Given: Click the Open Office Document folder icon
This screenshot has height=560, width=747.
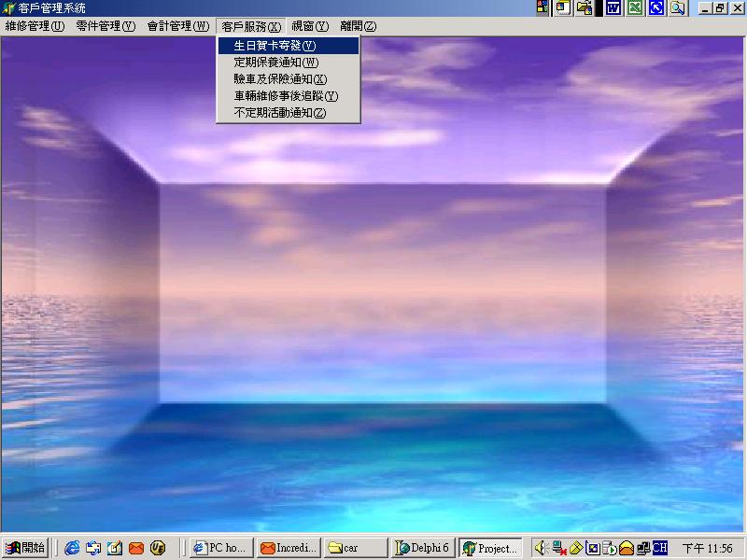Looking at the screenshot, I should [x=585, y=7].
